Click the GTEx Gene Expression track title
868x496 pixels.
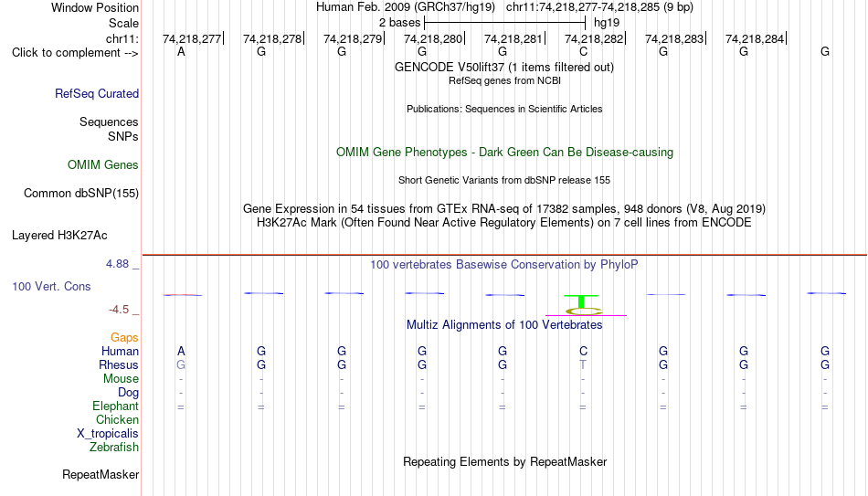tap(503, 208)
